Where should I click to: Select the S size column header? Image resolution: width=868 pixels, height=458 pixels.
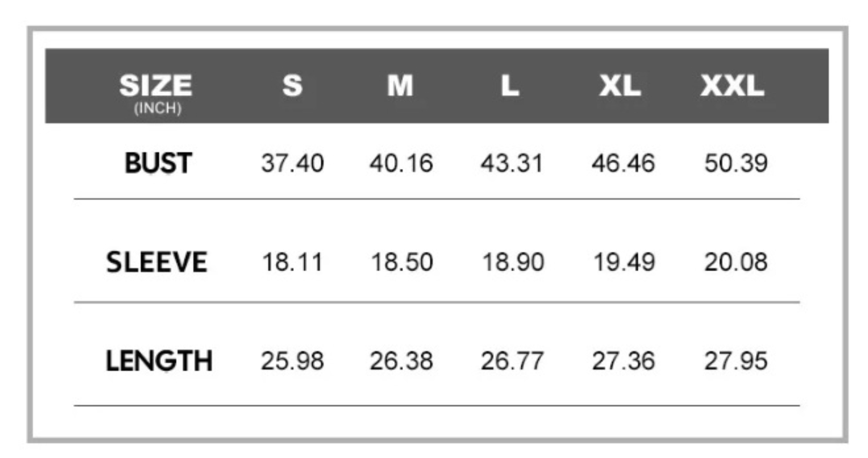292,85
